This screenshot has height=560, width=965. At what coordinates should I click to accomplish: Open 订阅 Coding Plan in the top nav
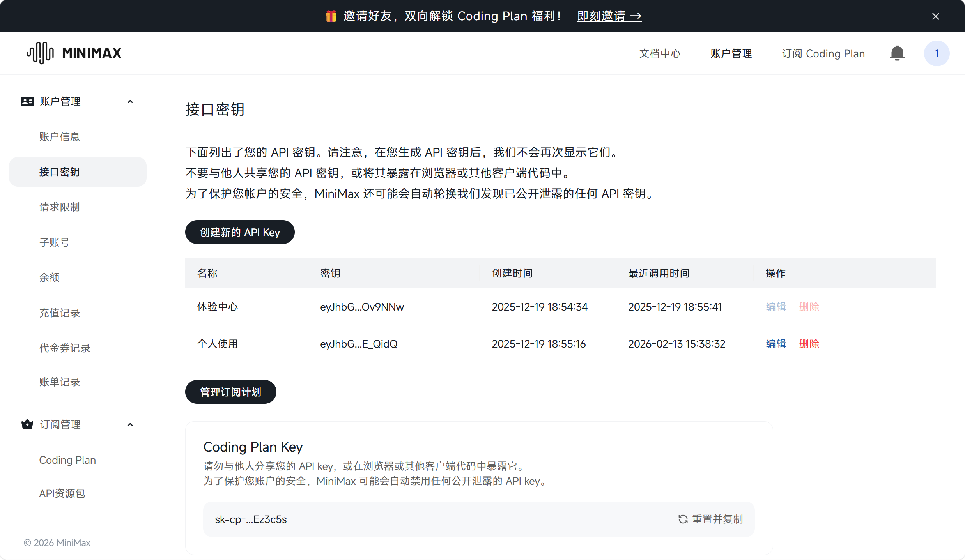click(x=823, y=53)
